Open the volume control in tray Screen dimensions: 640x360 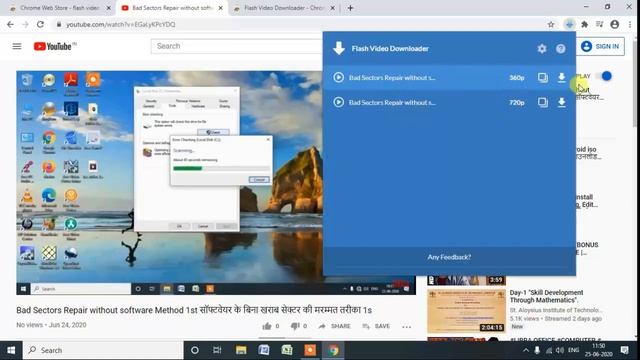point(560,350)
